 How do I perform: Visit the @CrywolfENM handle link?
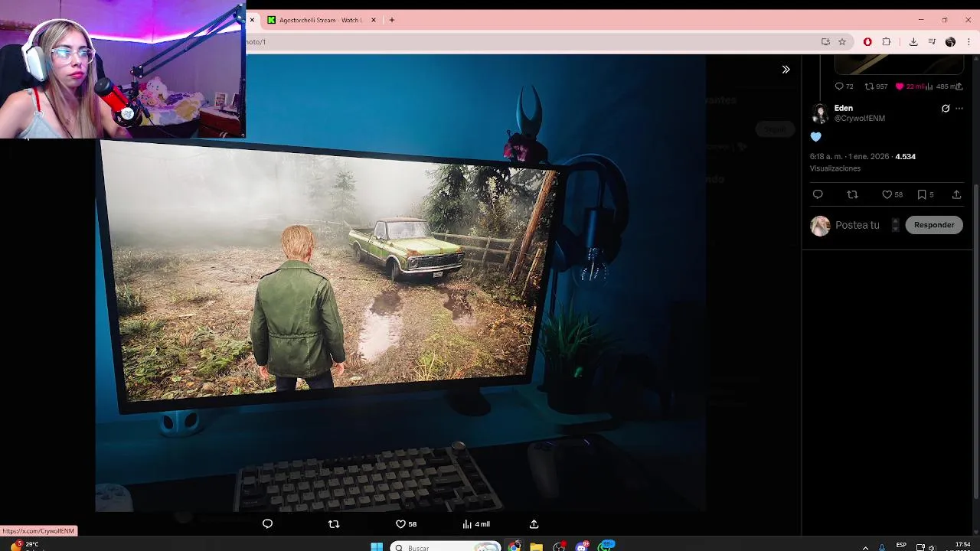pyautogui.click(x=859, y=119)
